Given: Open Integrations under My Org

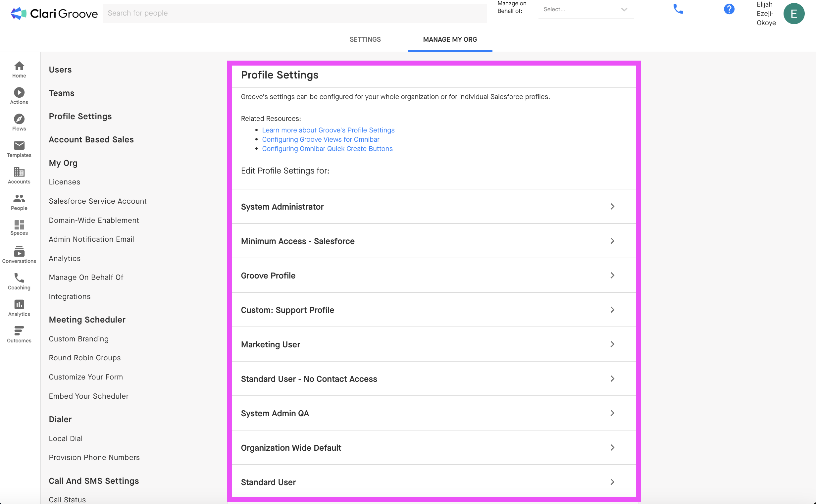Looking at the screenshot, I should [x=70, y=297].
